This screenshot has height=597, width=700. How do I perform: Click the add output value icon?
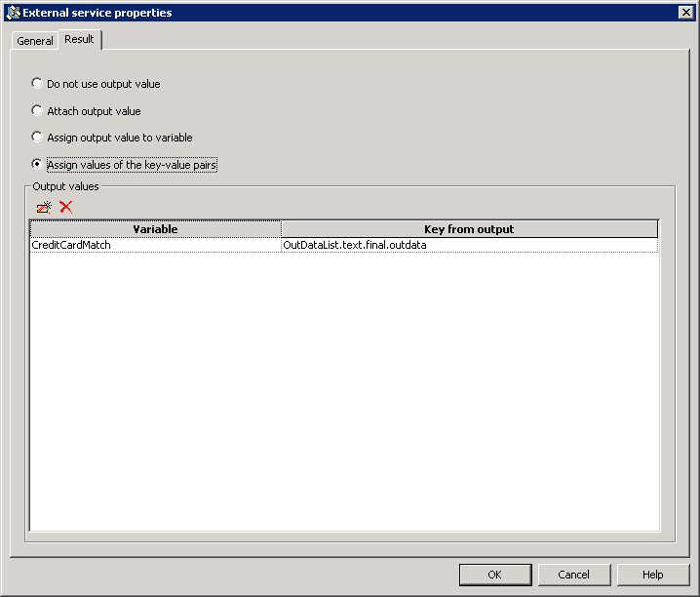click(x=44, y=207)
